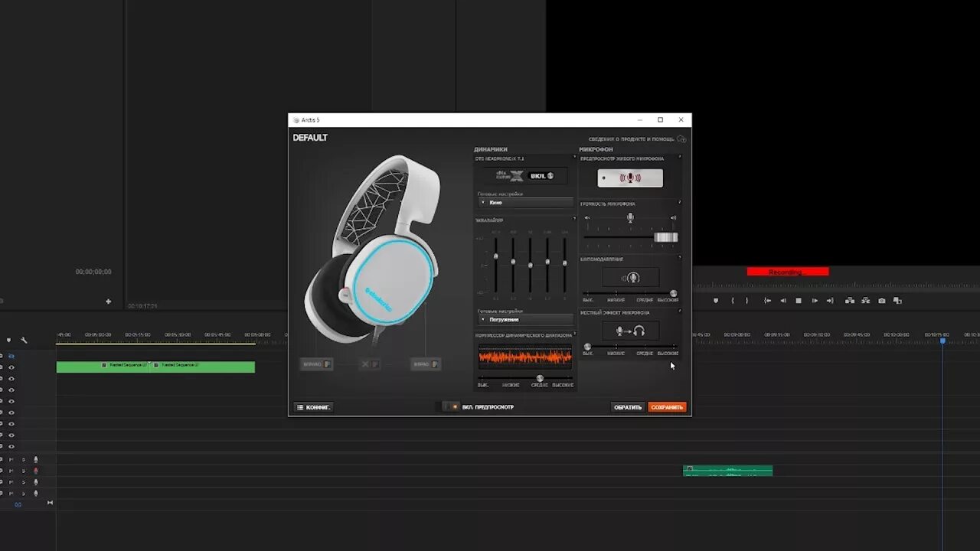The height and width of the screenshot is (551, 980).
Task: Select the green audio clip under Recording
Action: (x=727, y=471)
